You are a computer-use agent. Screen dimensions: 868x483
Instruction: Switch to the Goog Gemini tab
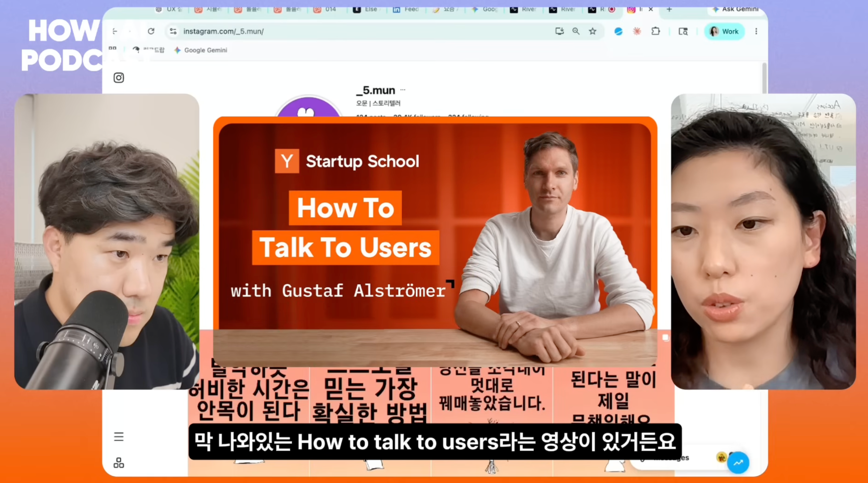coord(485,9)
